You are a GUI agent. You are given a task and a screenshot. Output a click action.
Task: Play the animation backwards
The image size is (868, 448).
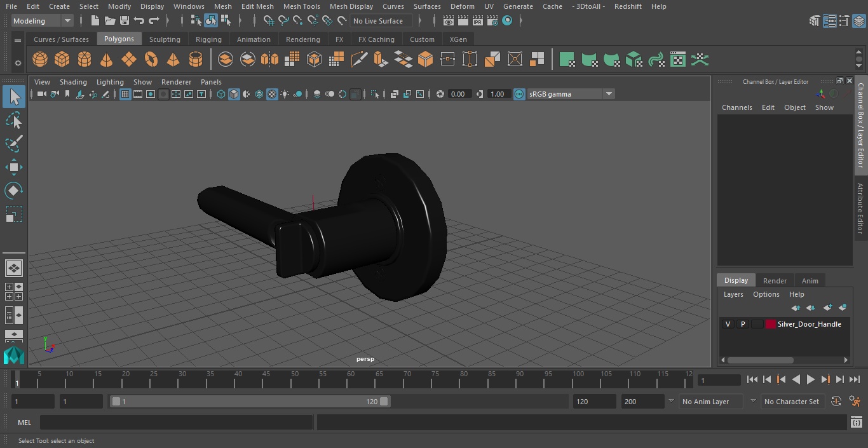coord(796,379)
